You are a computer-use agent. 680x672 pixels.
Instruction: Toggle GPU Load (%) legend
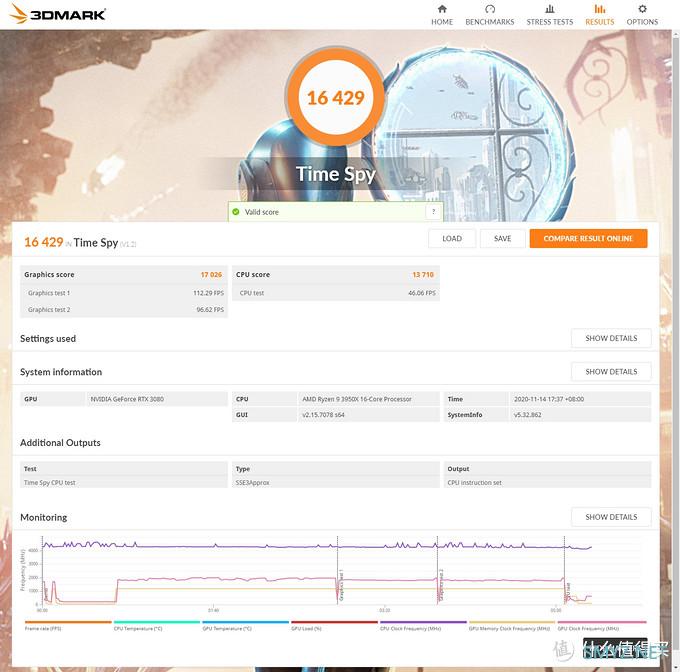click(x=334, y=626)
